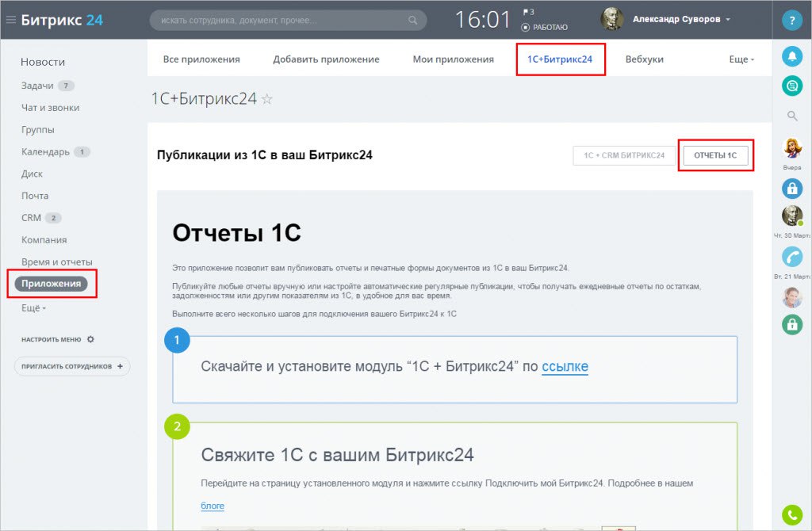Click the НАСТРОИТЬ МЕНЮ label
812x531 pixels.
[x=51, y=339]
